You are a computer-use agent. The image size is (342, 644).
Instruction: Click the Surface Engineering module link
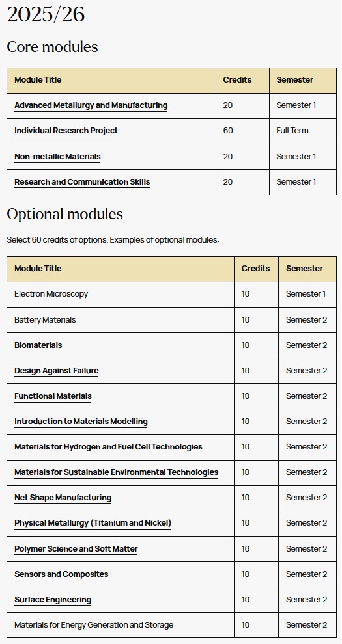[53, 600]
